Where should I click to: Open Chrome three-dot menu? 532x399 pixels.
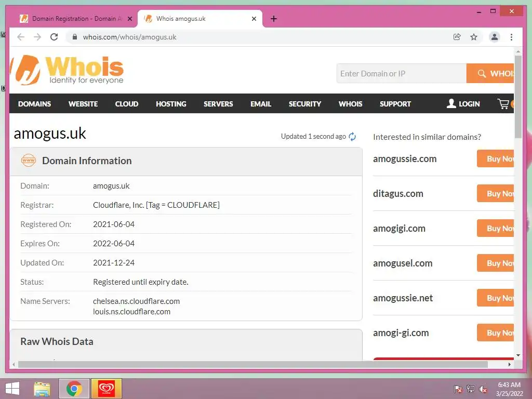coord(511,37)
